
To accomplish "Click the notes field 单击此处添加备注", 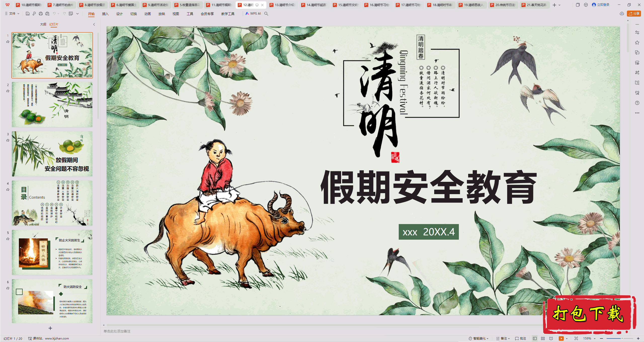I will coord(117,331).
